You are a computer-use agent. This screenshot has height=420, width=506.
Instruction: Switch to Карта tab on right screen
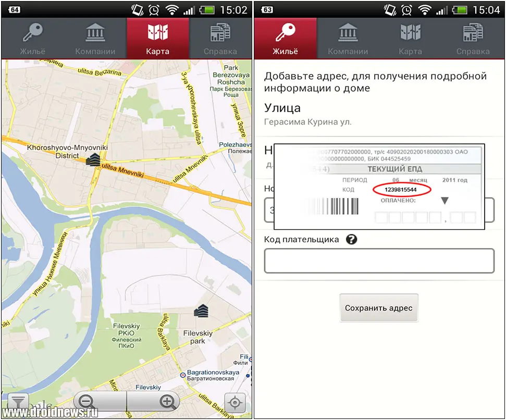pyautogui.click(x=410, y=39)
